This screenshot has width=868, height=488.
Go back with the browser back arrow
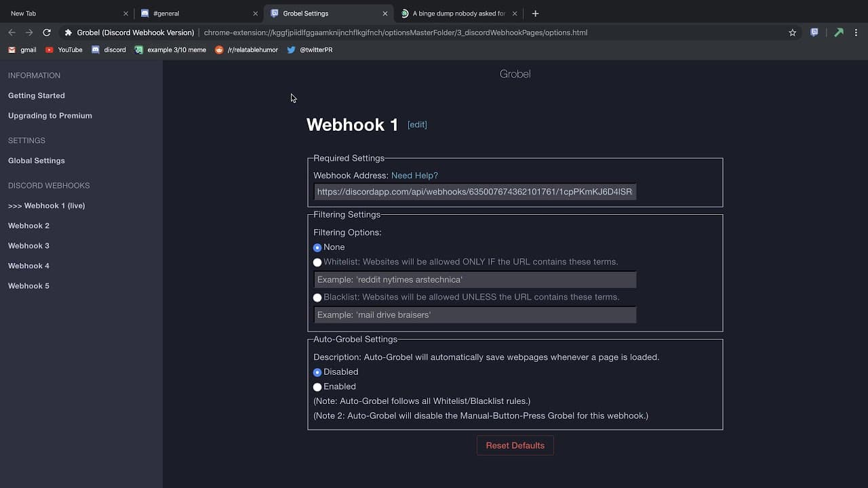pos(12,33)
